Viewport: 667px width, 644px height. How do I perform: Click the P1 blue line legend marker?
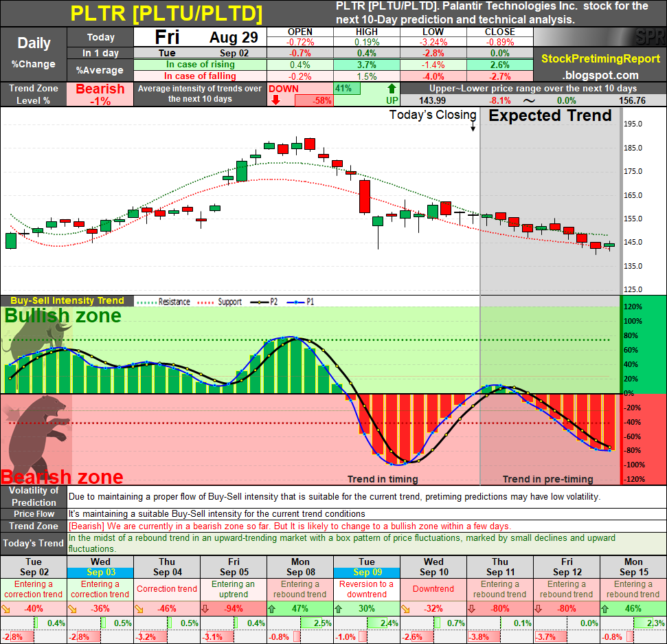[x=295, y=302]
